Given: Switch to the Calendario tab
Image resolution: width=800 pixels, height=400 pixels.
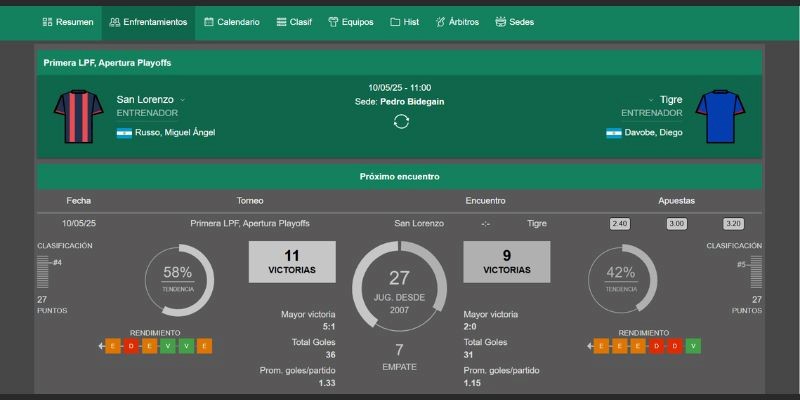Looking at the screenshot, I should 232,22.
